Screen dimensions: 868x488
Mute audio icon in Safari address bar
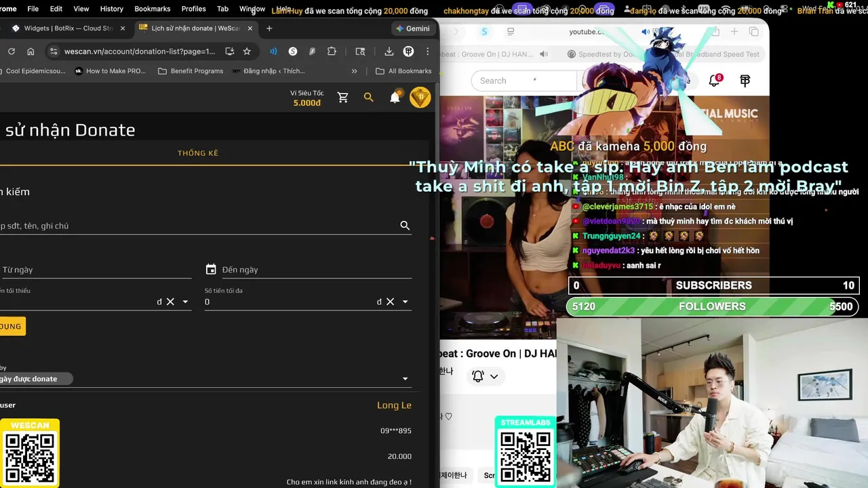point(646,32)
